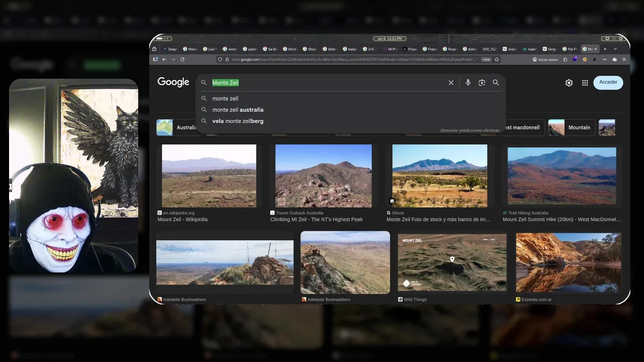Bookmark this page with the star icon

tap(497, 59)
